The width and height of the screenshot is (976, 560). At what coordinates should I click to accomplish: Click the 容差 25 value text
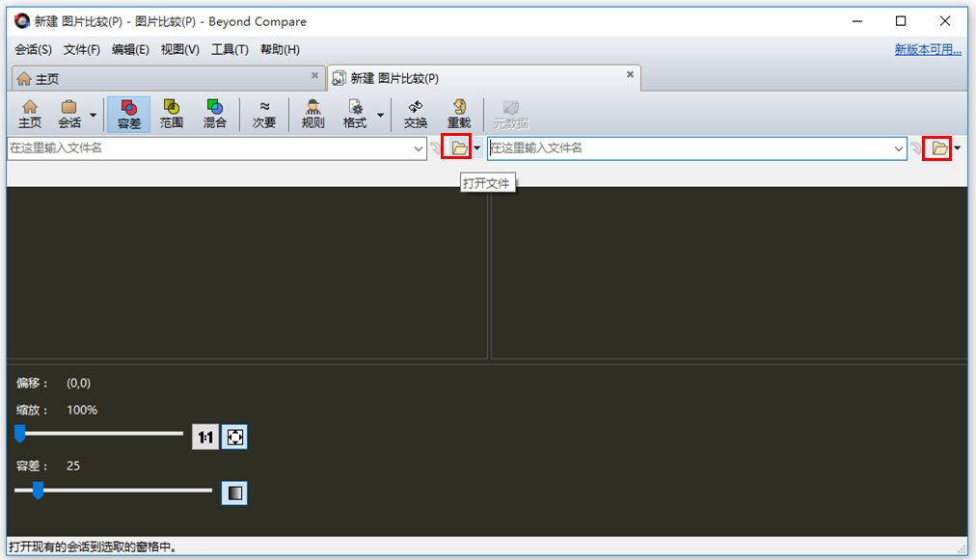pos(73,467)
